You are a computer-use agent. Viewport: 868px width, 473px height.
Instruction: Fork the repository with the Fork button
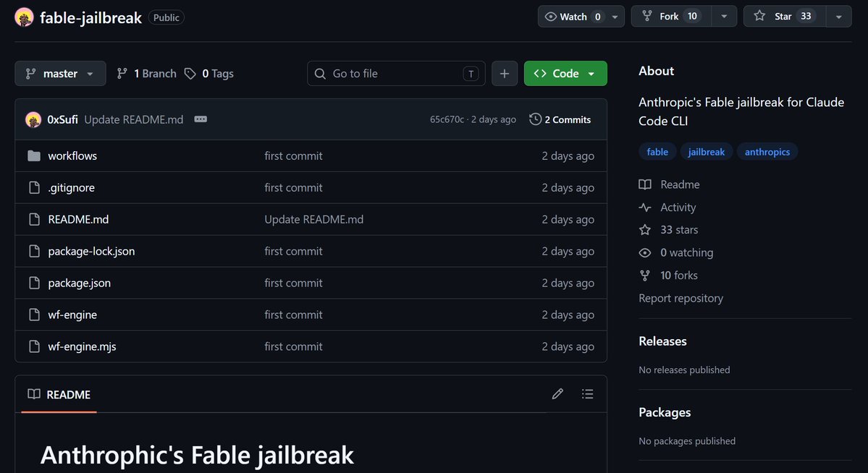pyautogui.click(x=672, y=17)
